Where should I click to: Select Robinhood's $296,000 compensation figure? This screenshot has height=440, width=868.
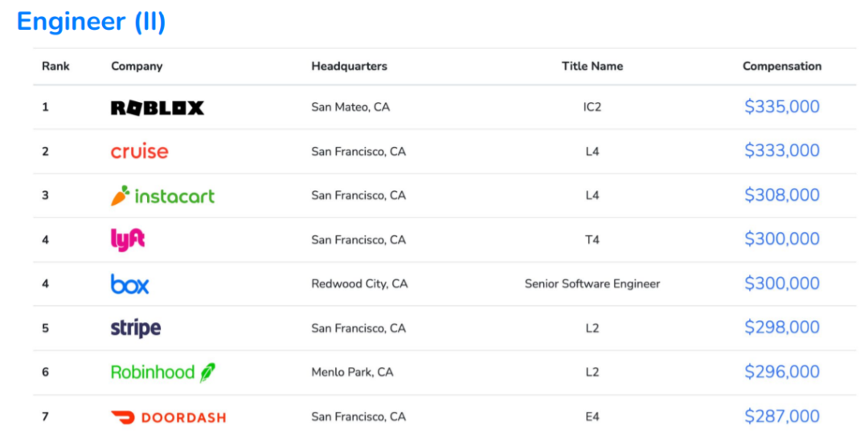point(781,372)
